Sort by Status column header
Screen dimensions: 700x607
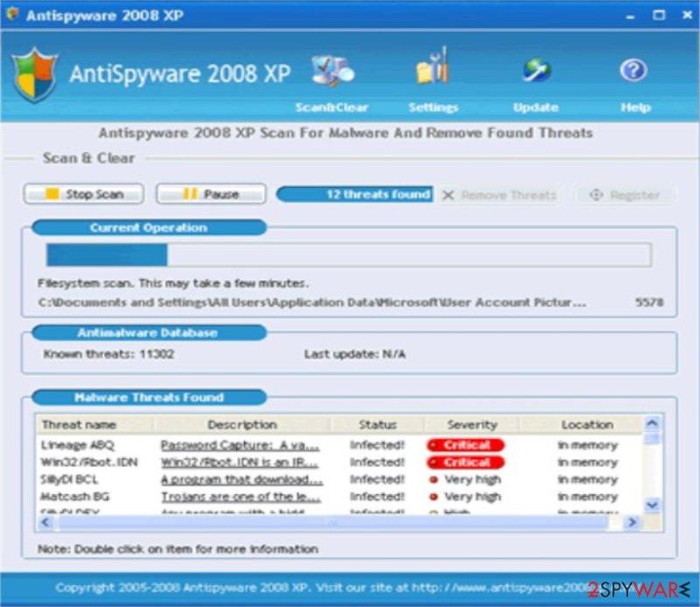[x=378, y=424]
